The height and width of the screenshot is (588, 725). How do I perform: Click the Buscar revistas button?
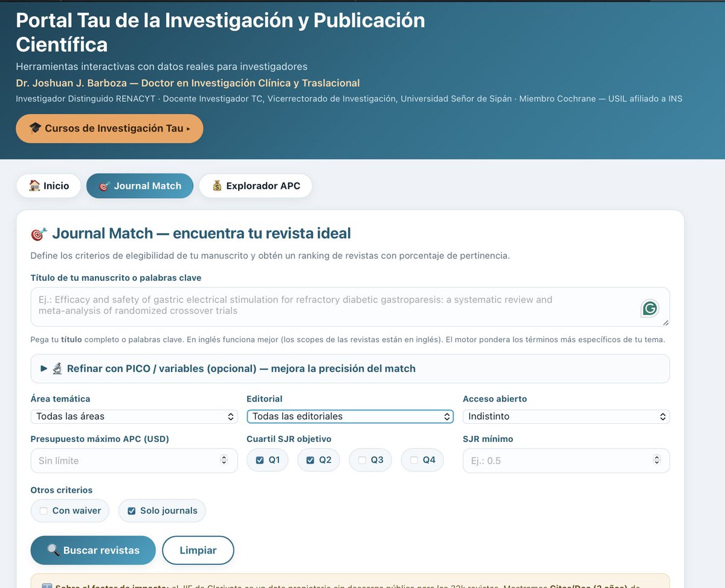[x=93, y=550]
